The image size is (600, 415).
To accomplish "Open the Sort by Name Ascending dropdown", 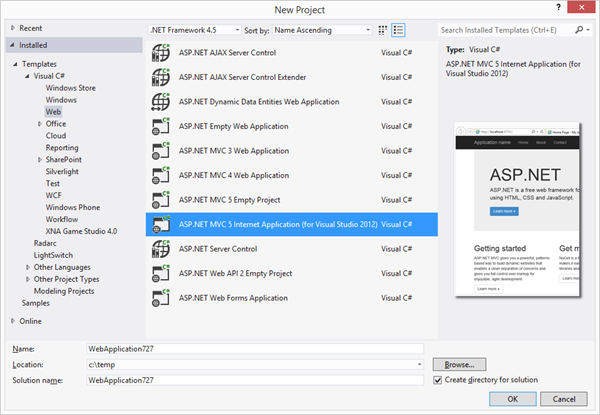I will point(322,30).
